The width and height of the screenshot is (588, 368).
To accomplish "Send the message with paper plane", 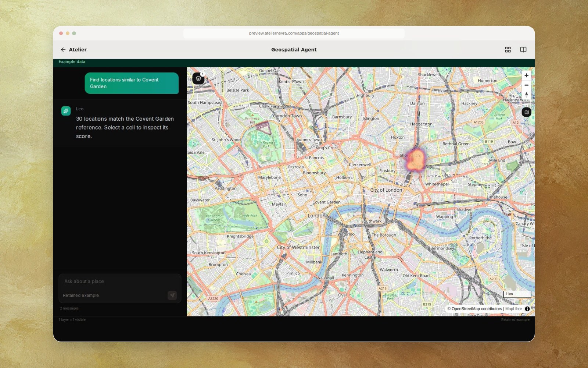I will coord(172,295).
